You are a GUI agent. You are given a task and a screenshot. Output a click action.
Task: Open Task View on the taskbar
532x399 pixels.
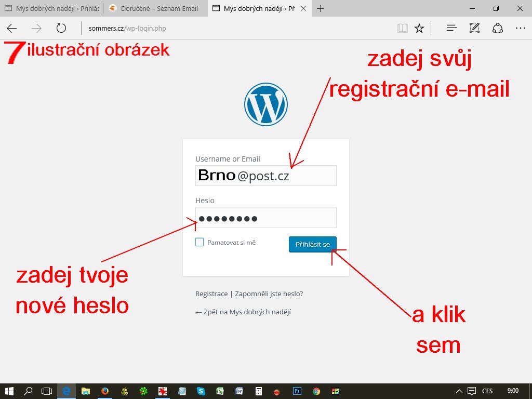[47, 391]
